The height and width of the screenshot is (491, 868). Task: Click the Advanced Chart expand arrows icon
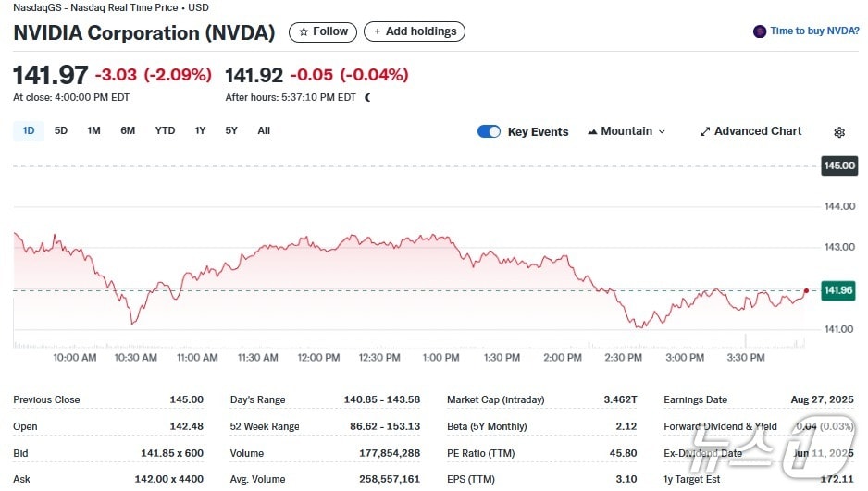tap(704, 131)
